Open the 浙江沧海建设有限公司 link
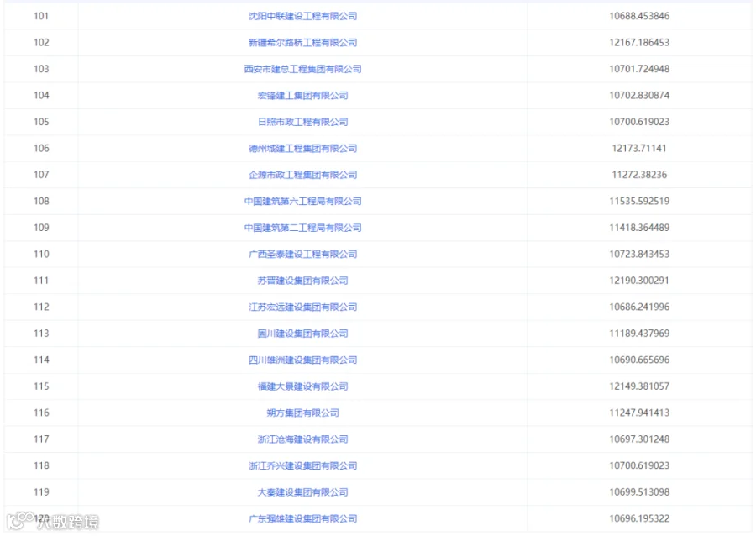 click(302, 439)
